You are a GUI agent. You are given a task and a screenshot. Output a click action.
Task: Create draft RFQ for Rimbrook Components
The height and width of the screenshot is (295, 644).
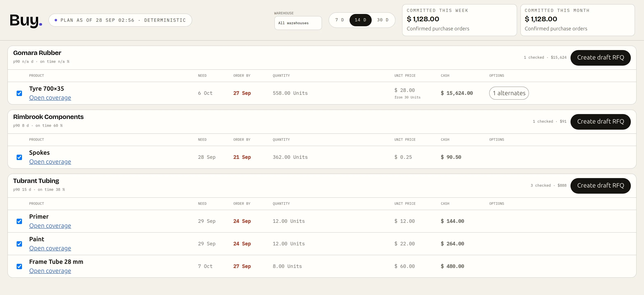pyautogui.click(x=600, y=122)
